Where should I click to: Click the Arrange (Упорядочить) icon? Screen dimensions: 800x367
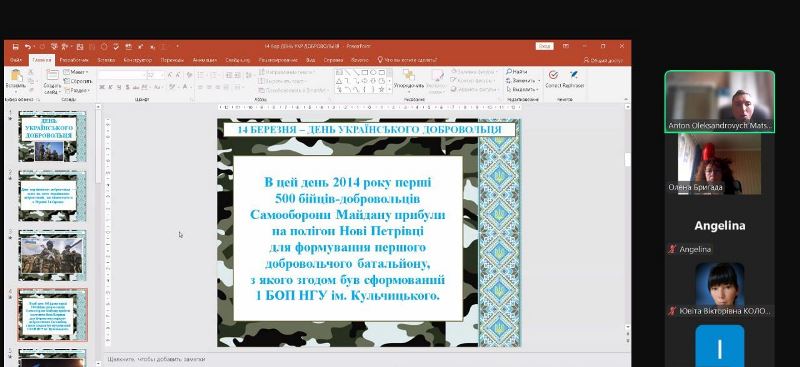[x=409, y=76]
